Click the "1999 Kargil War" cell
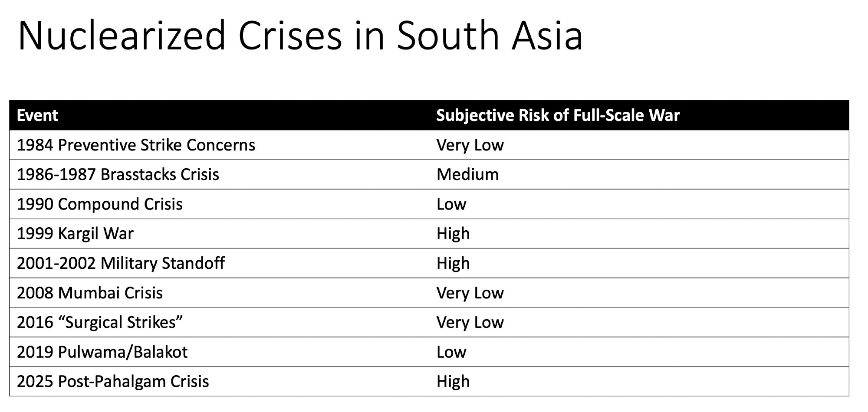 click(x=75, y=233)
